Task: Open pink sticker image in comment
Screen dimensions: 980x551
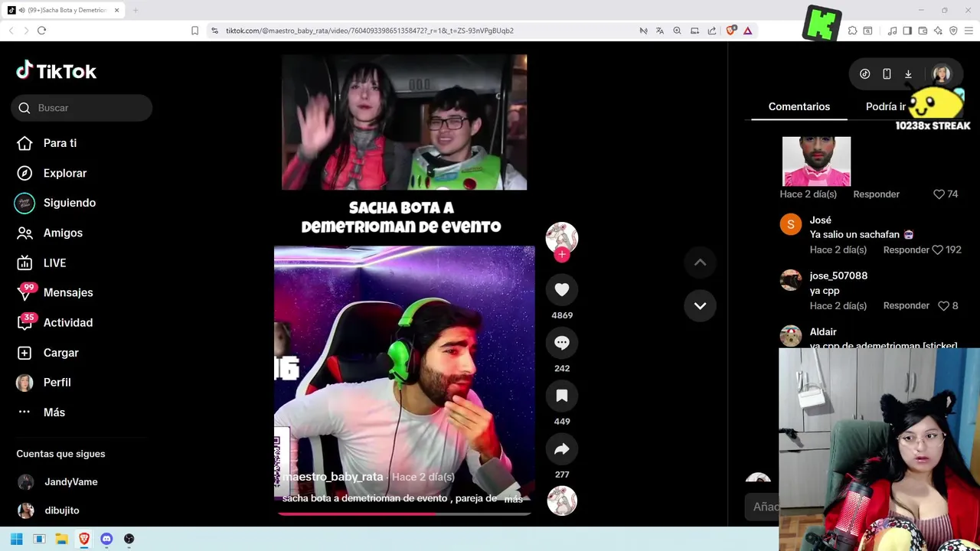Action: click(x=816, y=161)
